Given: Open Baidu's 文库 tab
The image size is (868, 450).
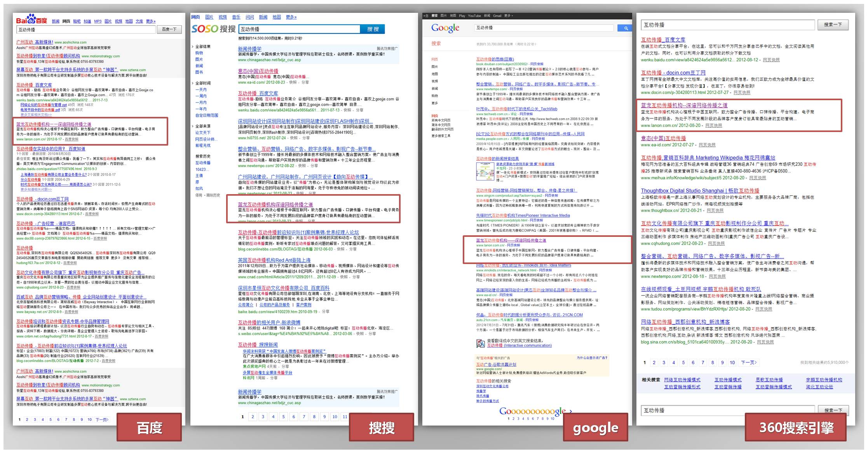Looking at the screenshot, I should tap(139, 21).
